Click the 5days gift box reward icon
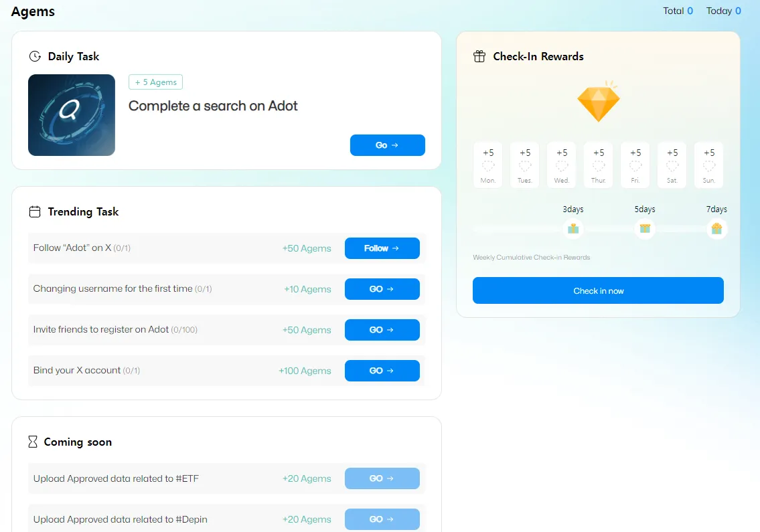Viewport: 760px width, 532px height. [645, 229]
